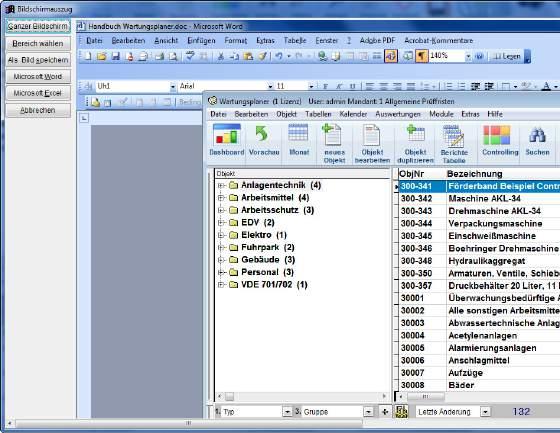Toggle the highlighted document map button in Word
This screenshot has width=560, height=433.
click(391, 56)
